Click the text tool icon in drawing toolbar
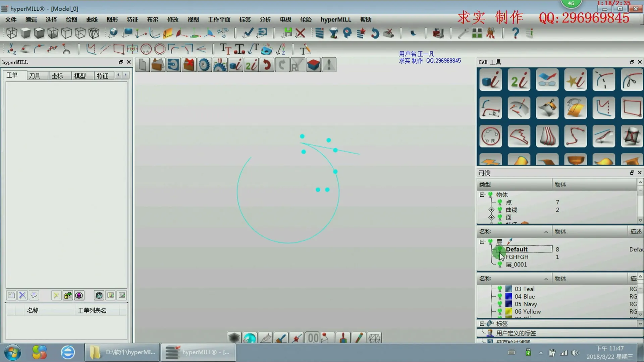 (x=225, y=49)
